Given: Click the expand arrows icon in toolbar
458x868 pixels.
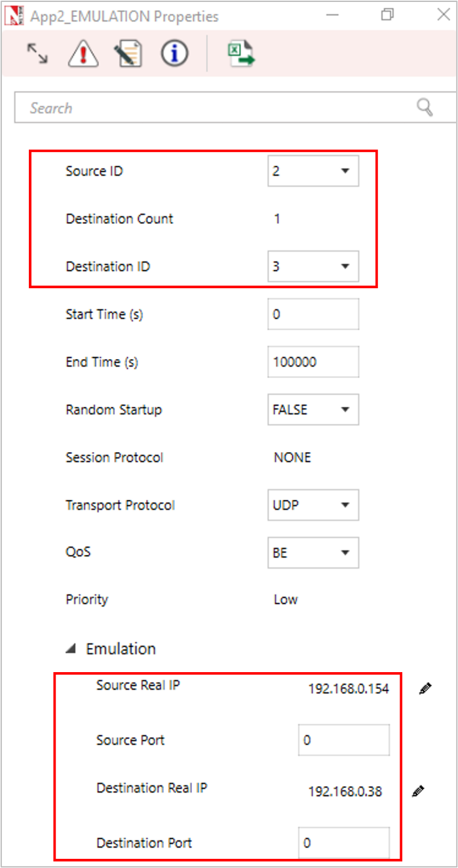Looking at the screenshot, I should [x=37, y=54].
